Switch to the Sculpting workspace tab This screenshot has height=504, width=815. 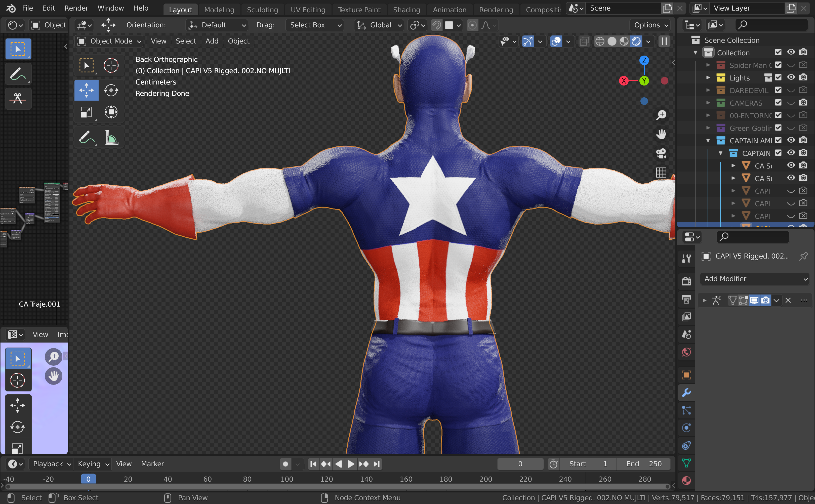[262, 10]
